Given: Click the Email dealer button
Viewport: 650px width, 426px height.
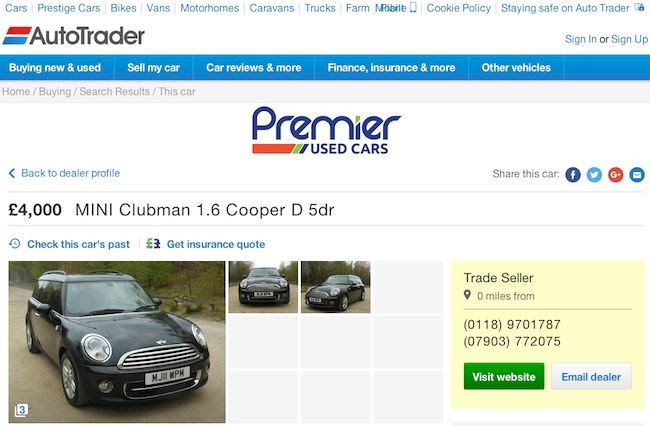Looking at the screenshot, I should click(591, 376).
